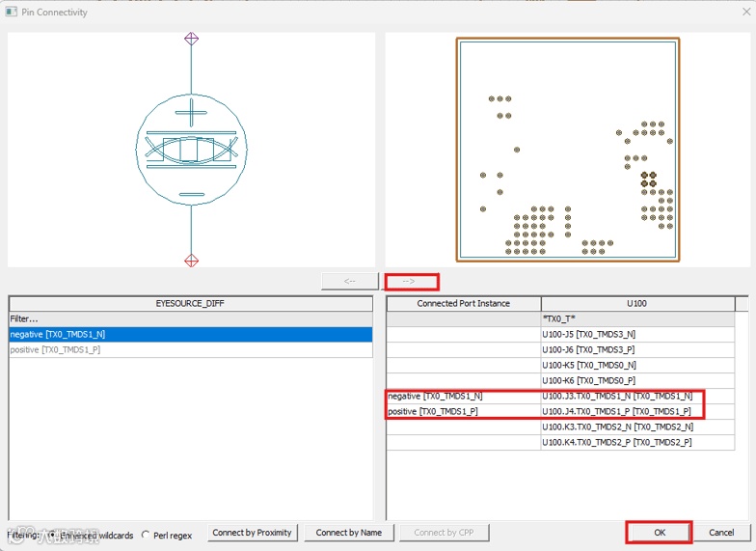Click the positive terminal diamond on symbol
The image size is (756, 551).
pos(191,39)
